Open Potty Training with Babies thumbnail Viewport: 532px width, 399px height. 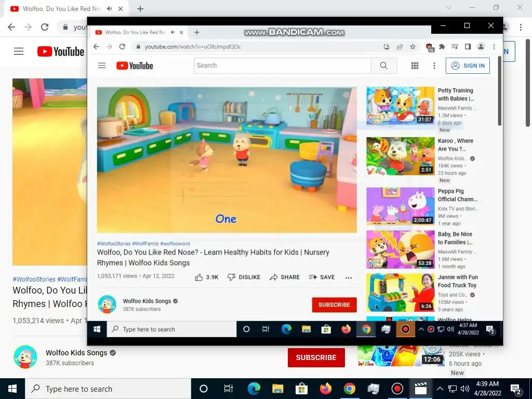point(401,106)
